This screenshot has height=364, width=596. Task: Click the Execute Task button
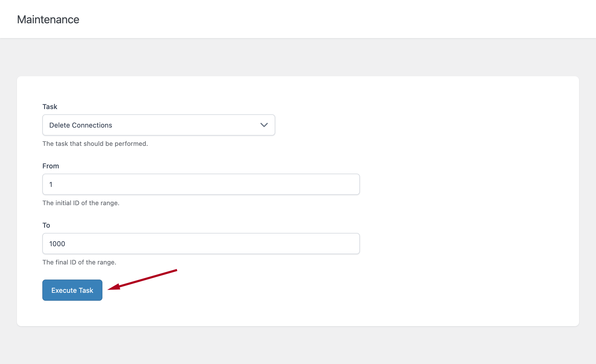coord(72,290)
